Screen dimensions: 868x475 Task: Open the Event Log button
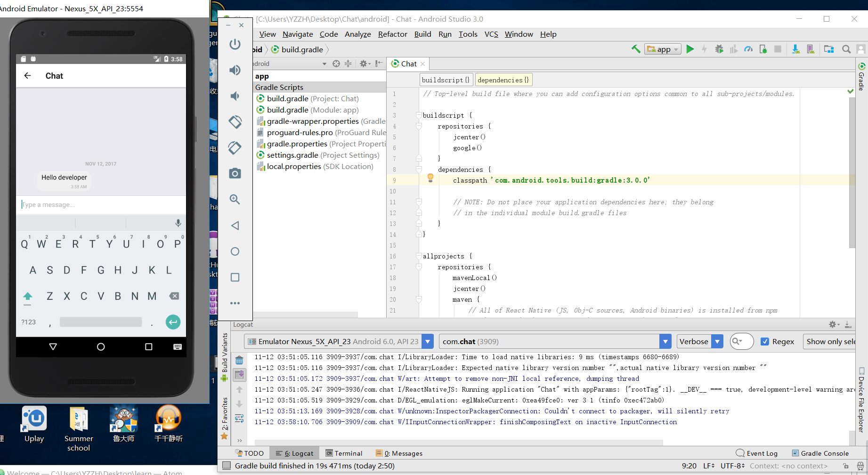pos(757,453)
